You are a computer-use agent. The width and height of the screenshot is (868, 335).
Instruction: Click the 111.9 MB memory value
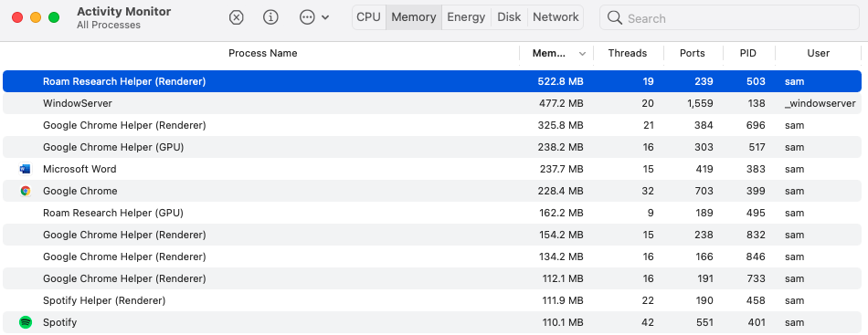tap(563, 300)
